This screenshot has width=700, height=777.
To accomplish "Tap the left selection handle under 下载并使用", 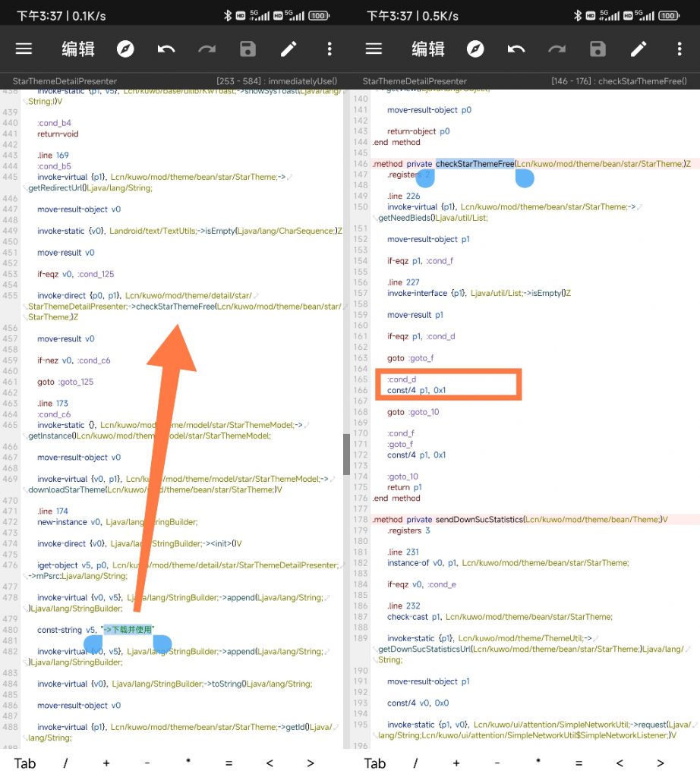I will point(93,644).
